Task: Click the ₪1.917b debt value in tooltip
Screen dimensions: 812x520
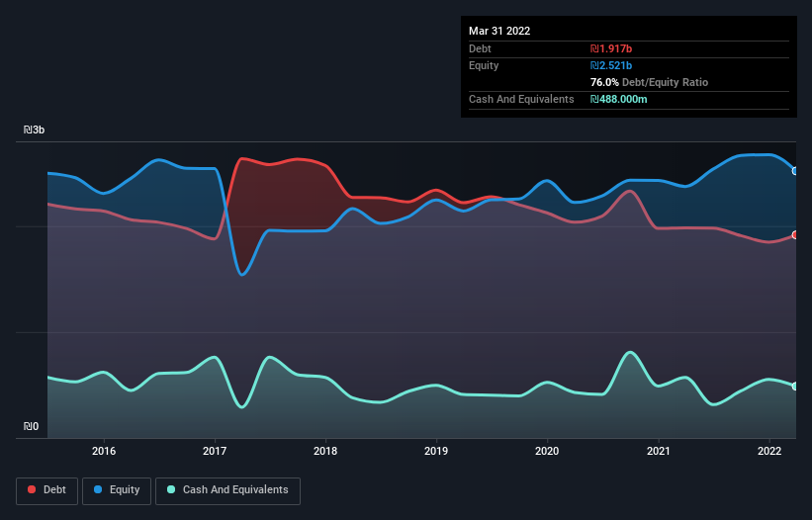Action: coord(611,48)
